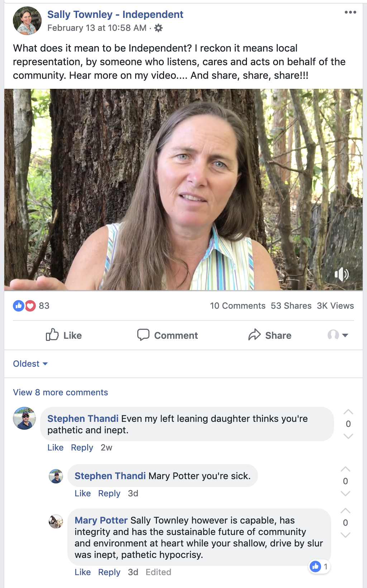Image resolution: width=367 pixels, height=588 pixels.
Task: Click the like badge on Mary Potter's comment
Action: pyautogui.click(x=319, y=567)
